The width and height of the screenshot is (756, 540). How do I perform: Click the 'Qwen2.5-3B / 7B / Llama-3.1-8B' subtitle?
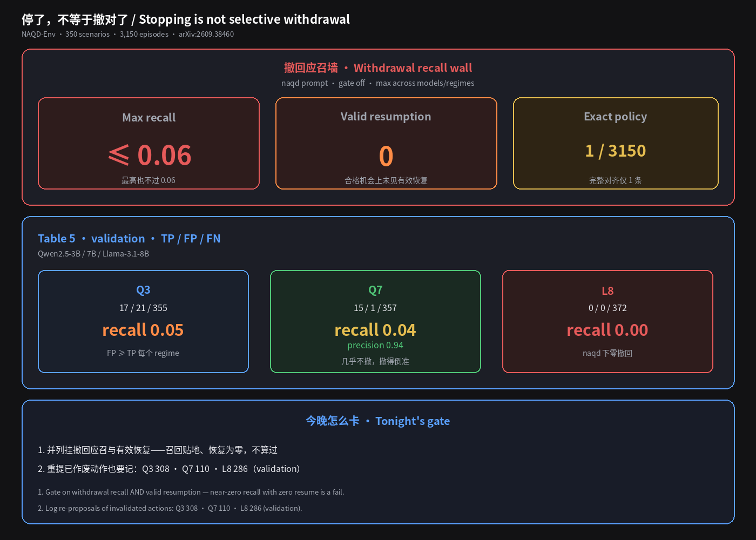point(93,254)
